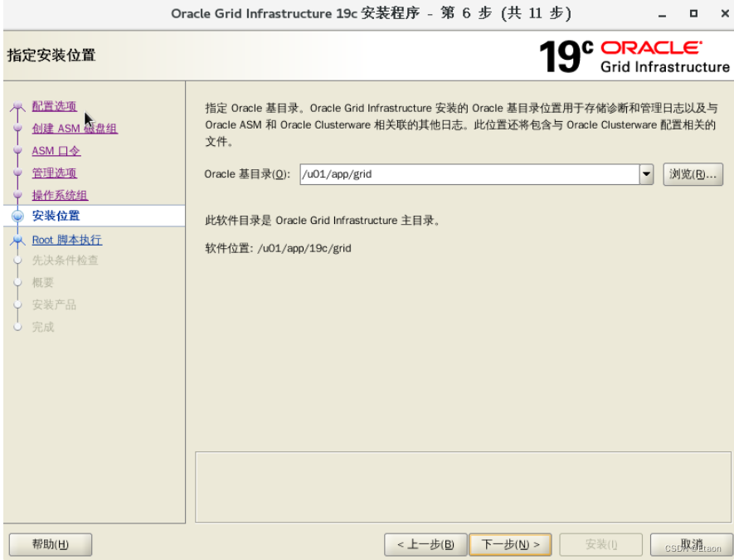Click the step bullet icon beside 配置选项

tap(17, 106)
